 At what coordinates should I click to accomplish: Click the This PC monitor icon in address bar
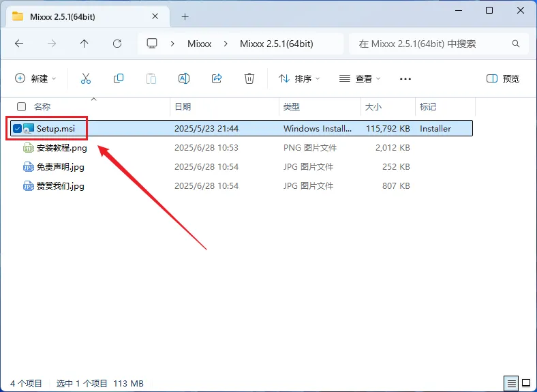coord(152,44)
